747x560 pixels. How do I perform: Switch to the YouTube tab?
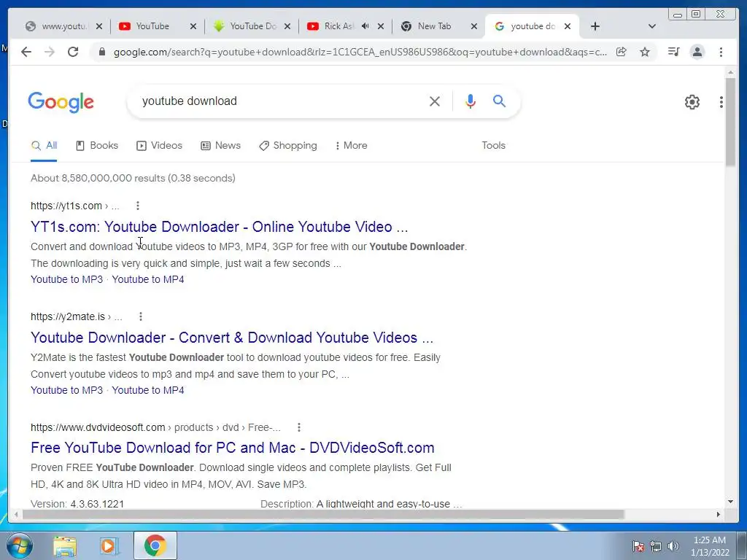152,26
